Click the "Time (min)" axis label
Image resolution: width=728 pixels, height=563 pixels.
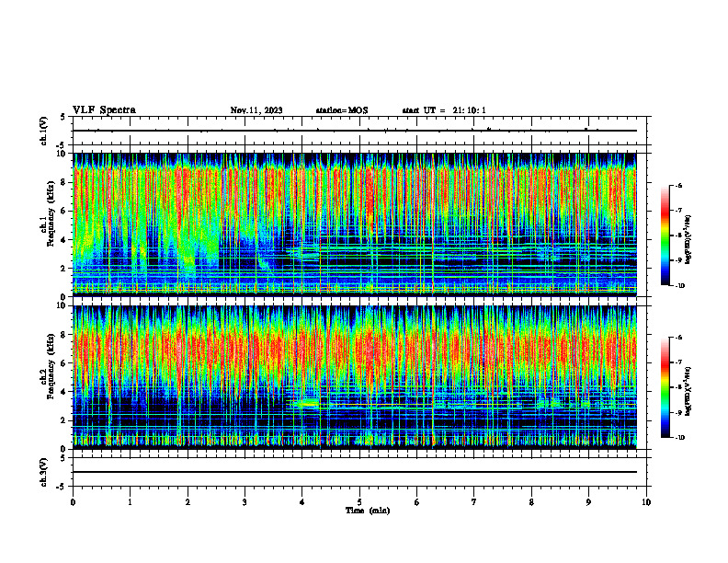pos(368,511)
